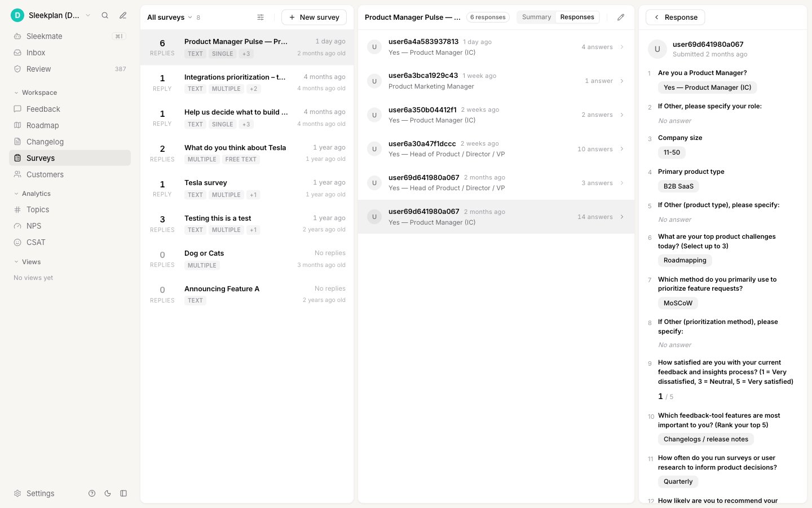The height and width of the screenshot is (508, 812).
Task: Select the Help us decide what to build survey
Action: (247, 117)
